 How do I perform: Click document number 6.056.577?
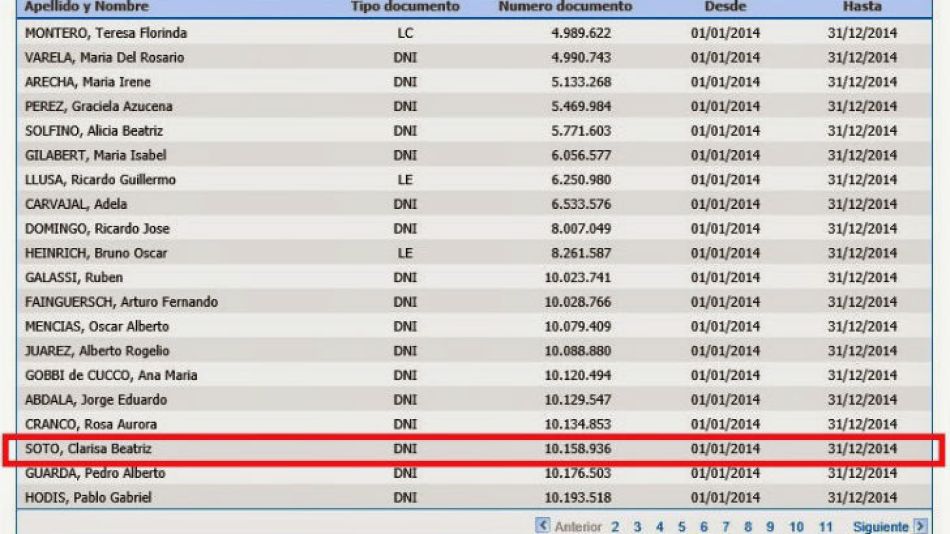(581, 155)
